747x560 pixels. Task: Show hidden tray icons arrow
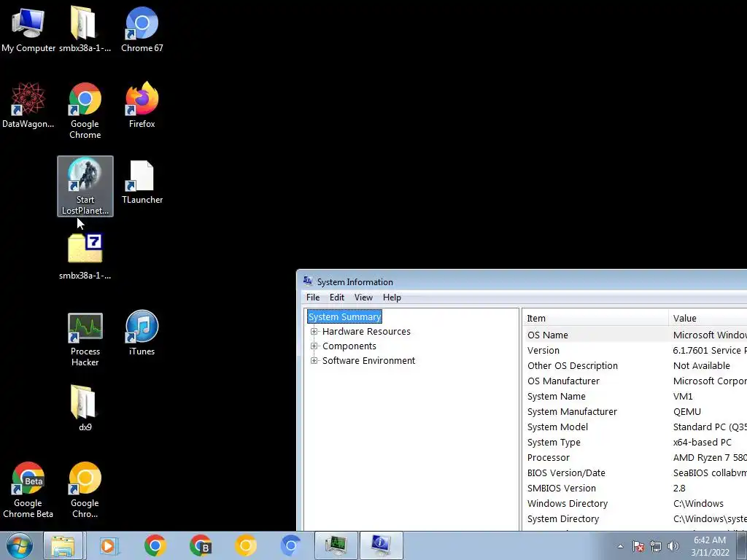[x=620, y=546]
